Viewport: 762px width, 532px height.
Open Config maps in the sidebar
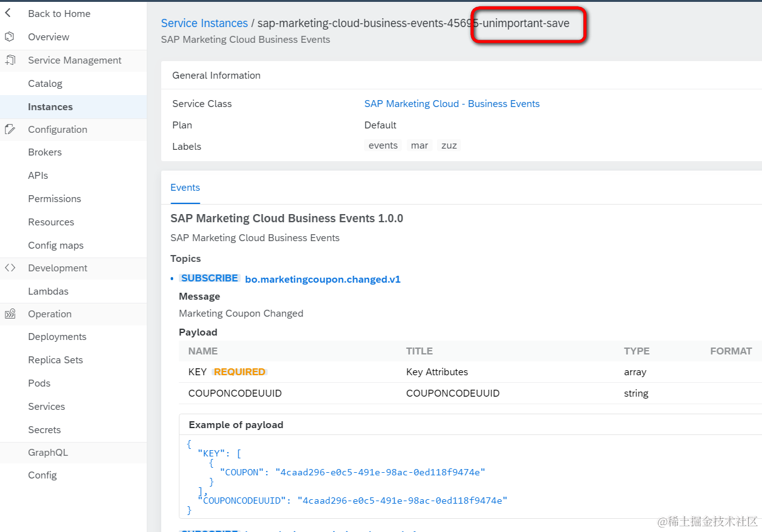coord(55,245)
